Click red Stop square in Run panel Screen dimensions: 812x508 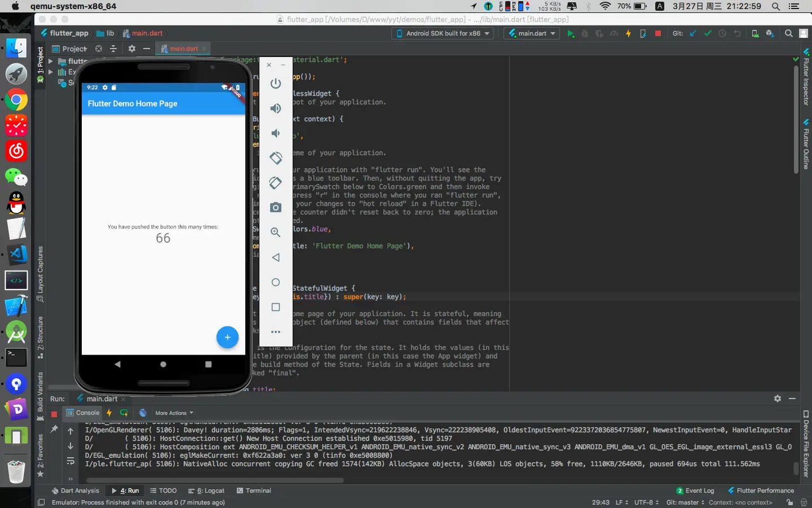pyautogui.click(x=54, y=414)
